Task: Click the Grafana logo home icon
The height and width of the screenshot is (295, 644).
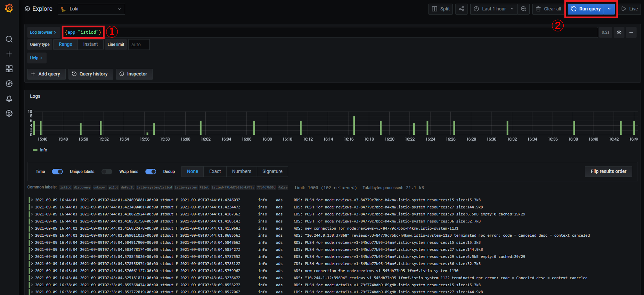Action: (x=9, y=8)
